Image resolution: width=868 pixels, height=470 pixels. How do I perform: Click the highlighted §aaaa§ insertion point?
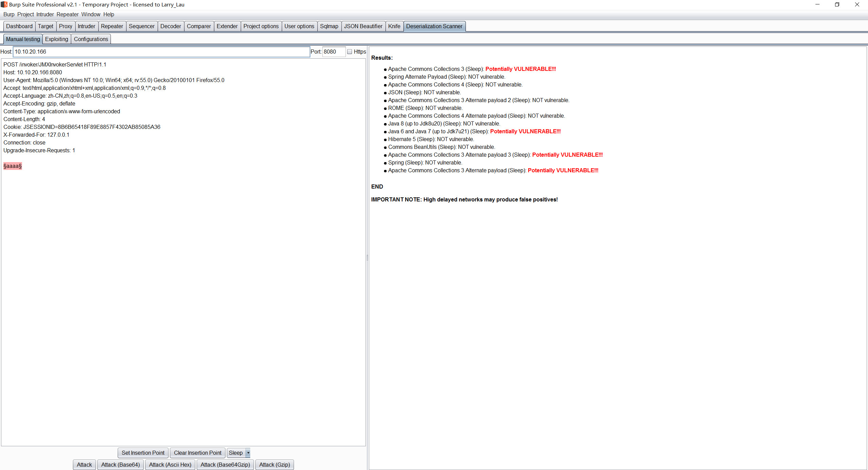click(13, 166)
